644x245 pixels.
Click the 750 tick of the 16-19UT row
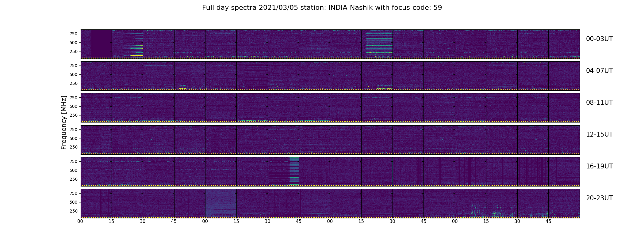(74, 161)
